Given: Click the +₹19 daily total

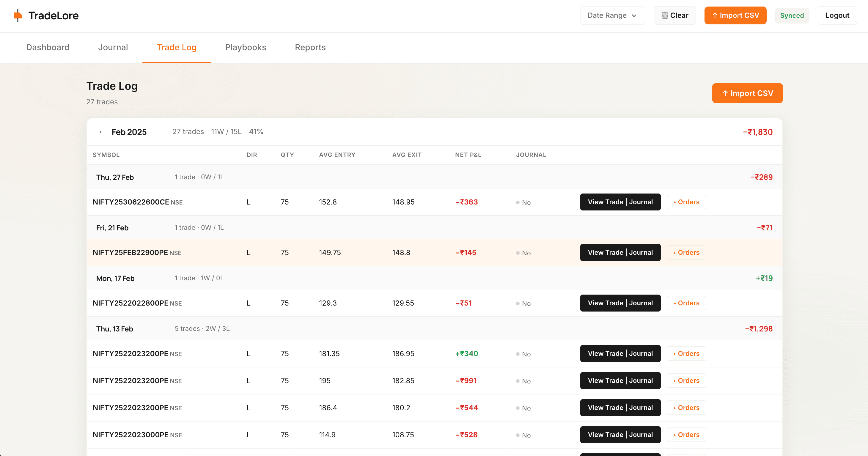Looking at the screenshot, I should point(764,278).
